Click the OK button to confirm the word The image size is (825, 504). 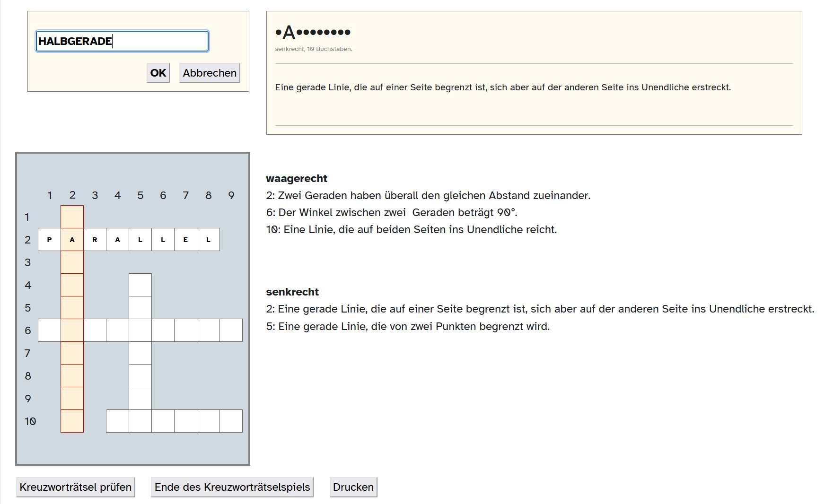click(158, 73)
